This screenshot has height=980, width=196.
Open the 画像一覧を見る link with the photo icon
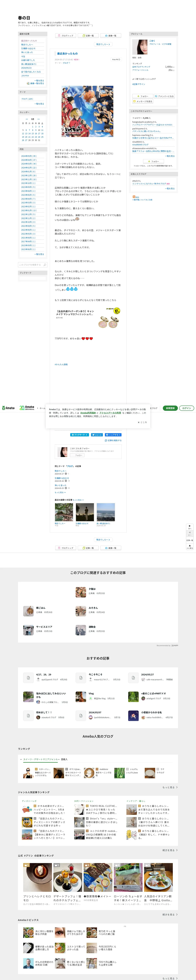point(35,83)
